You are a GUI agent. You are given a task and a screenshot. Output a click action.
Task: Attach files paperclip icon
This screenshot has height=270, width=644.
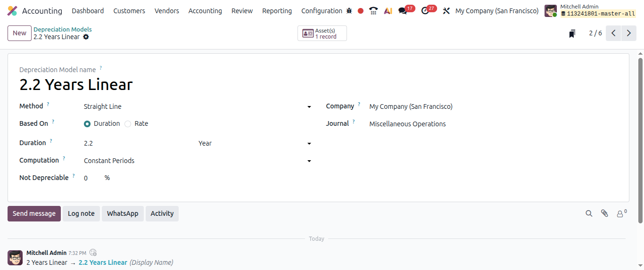coord(604,213)
